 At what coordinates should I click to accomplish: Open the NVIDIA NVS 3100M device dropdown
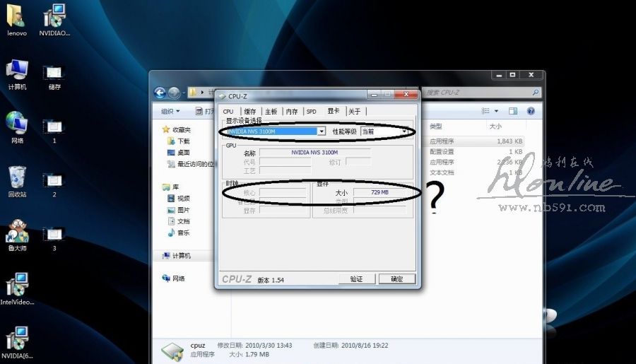322,131
